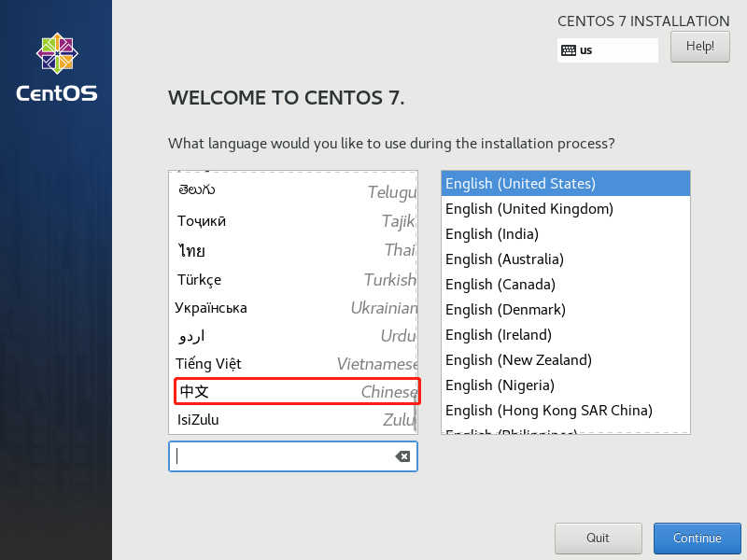The image size is (747, 560).
Task: Open the Help window
Action: (699, 46)
